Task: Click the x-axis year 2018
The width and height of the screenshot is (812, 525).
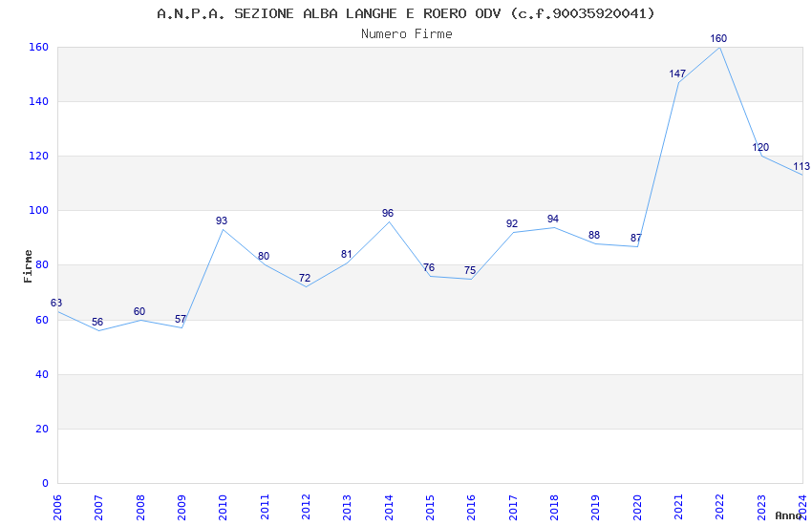Action: click(554, 508)
